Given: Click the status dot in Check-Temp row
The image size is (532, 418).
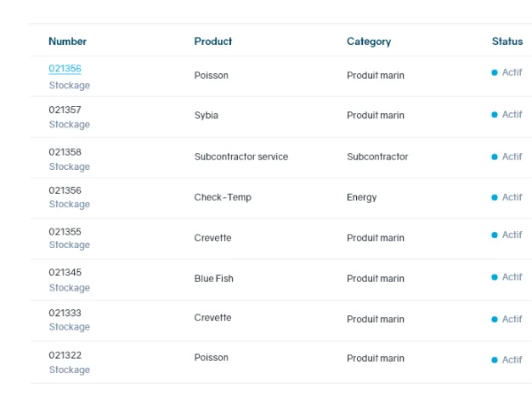Looking at the screenshot, I should tap(495, 197).
